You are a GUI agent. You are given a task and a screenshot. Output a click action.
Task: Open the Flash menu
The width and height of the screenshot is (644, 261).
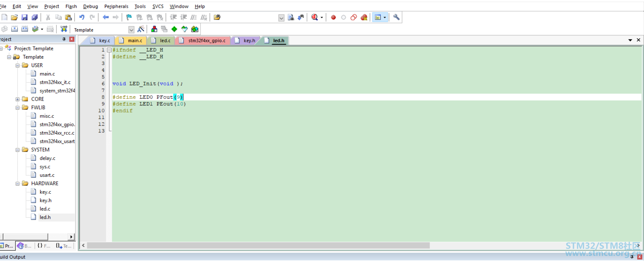(71, 6)
